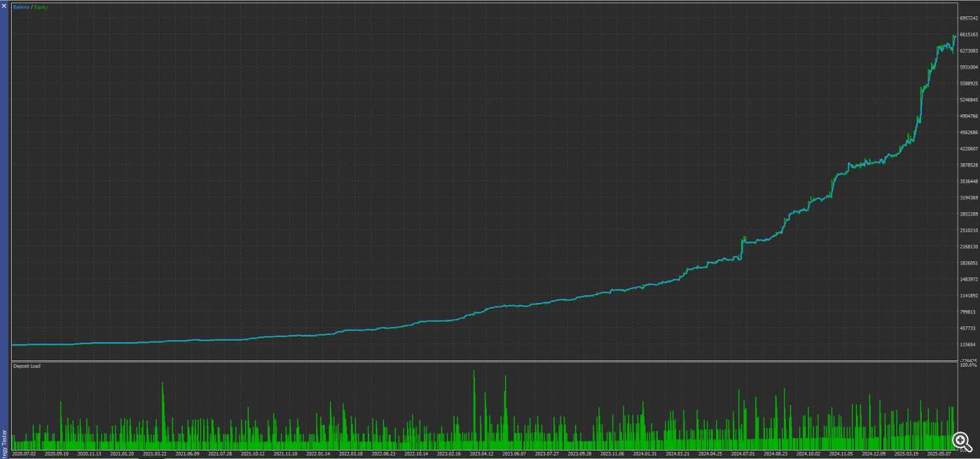Click the 2023.04.12 date label
Viewport: 980px width, 459px height.
tap(481, 453)
